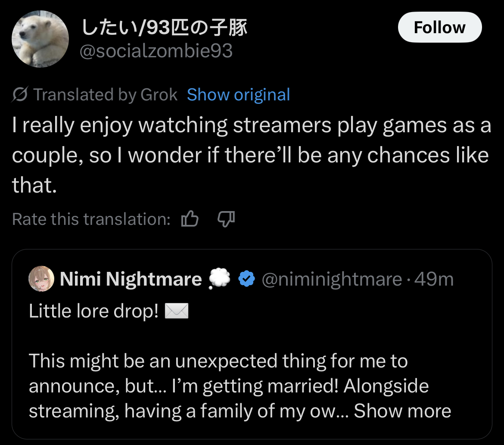Click Nimi Nightmare's small avatar
The height and width of the screenshot is (445, 504).
click(41, 279)
